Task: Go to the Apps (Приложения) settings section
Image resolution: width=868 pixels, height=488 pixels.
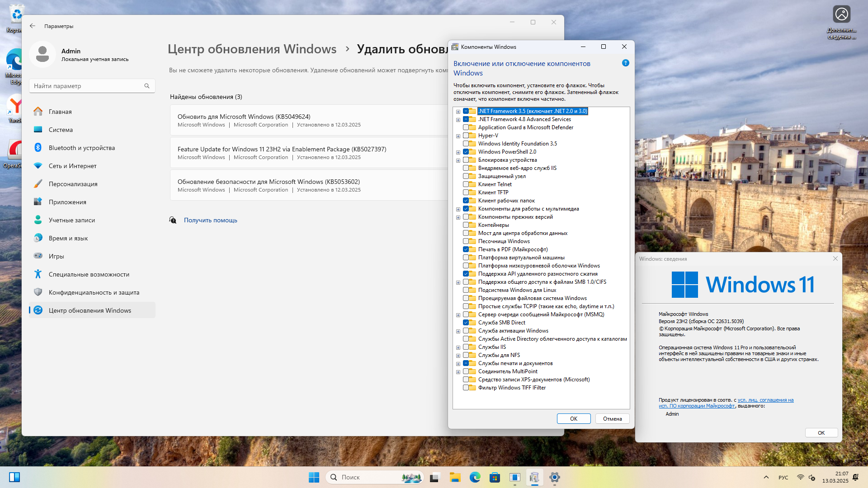Action: [67, 202]
